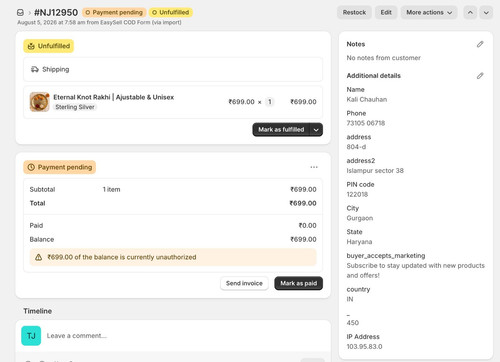Screen dimensions: 500x362
Task: Click the order number #NJ12950
Action: [56, 13]
